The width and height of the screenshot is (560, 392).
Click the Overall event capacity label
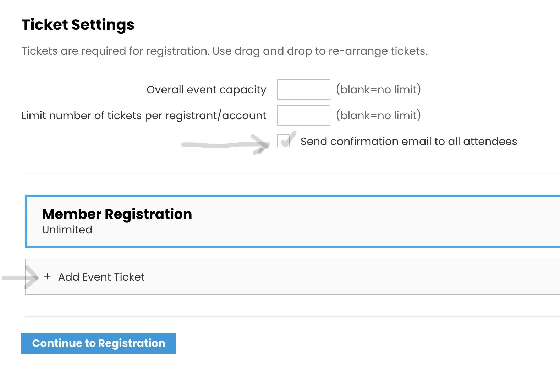point(206,90)
